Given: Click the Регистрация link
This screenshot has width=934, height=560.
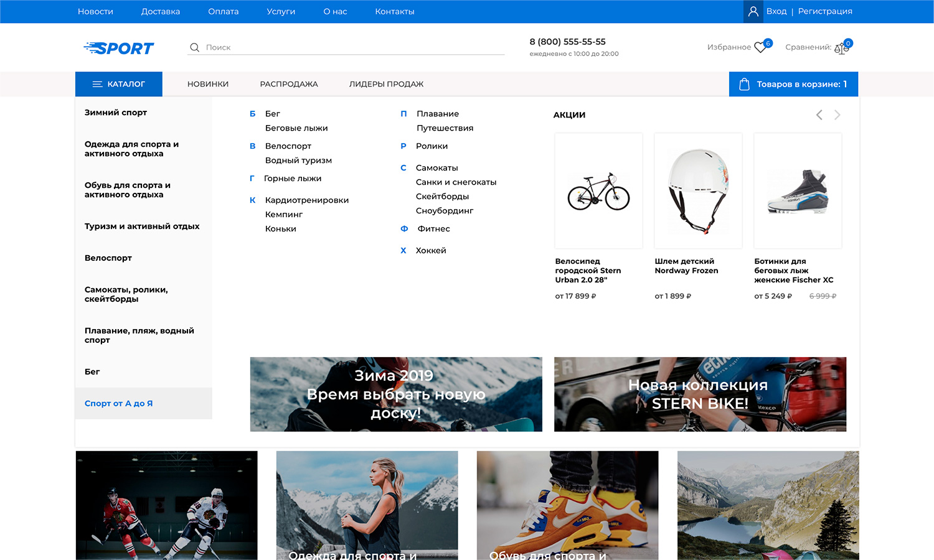Looking at the screenshot, I should pos(825,11).
